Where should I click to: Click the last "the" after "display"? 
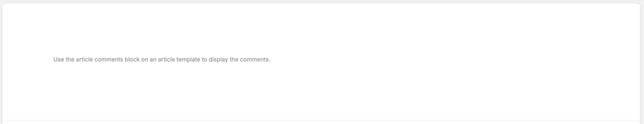234,59
